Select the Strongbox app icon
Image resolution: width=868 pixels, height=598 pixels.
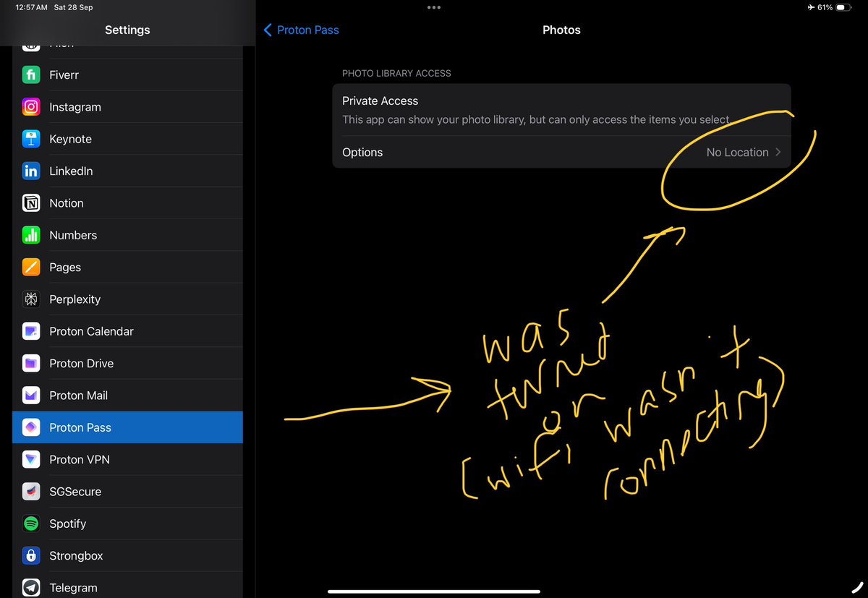point(32,555)
